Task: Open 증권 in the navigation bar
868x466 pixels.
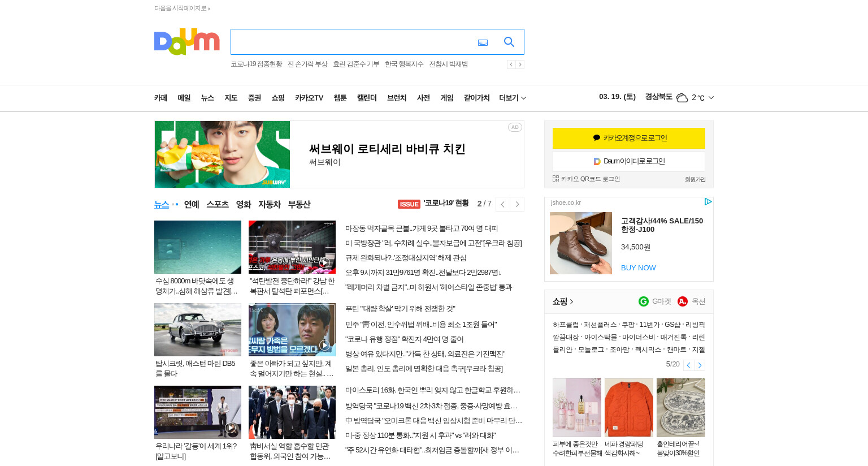Action: click(254, 98)
